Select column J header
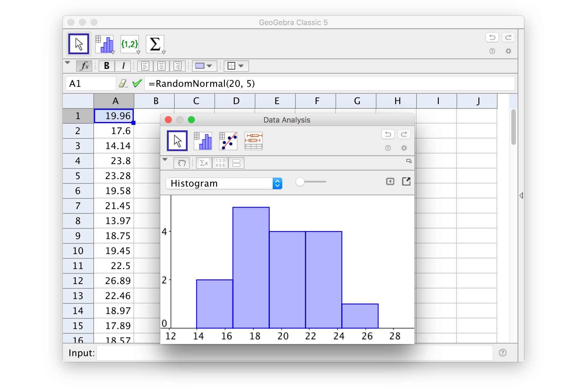Viewport: 588px width, 387px height. 477,101
